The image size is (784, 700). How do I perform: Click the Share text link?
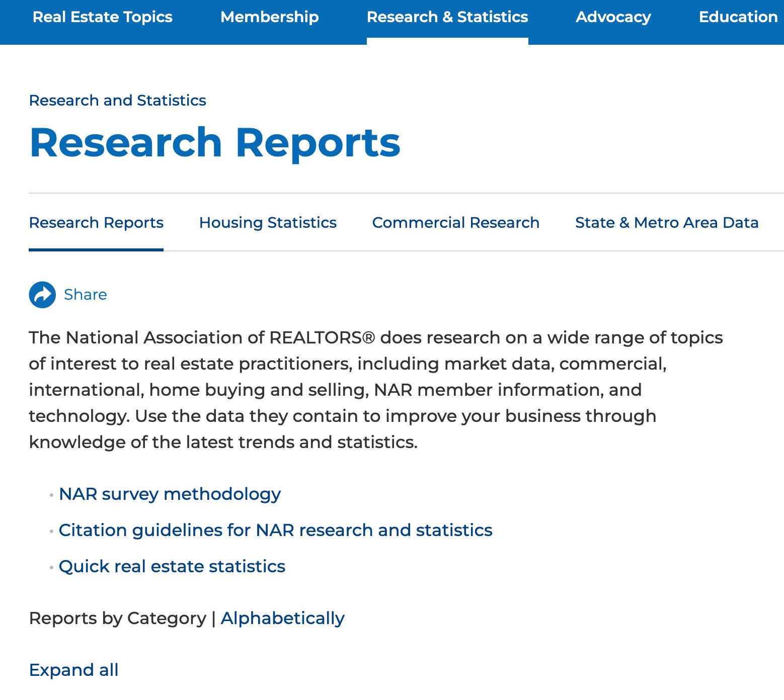(x=86, y=295)
